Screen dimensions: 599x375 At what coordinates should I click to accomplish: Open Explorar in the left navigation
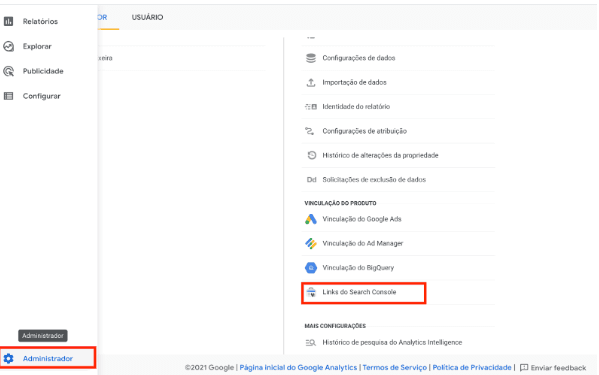[37, 46]
